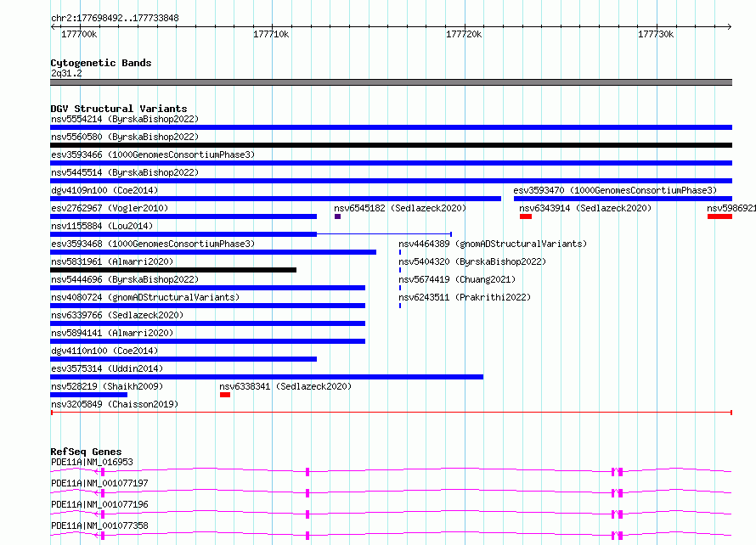The height and width of the screenshot is (545, 756).
Task: Open nsv5444696 (ByrskaBishop2022) variant label
Action: [125, 279]
